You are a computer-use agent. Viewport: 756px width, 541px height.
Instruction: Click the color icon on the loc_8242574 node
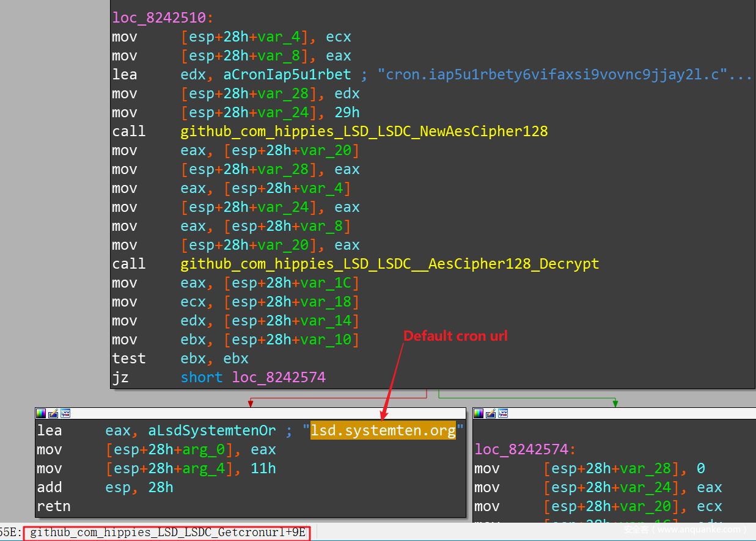(x=479, y=413)
